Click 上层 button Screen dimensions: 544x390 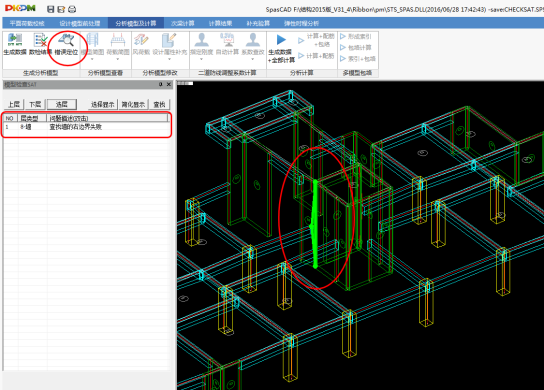tap(14, 104)
